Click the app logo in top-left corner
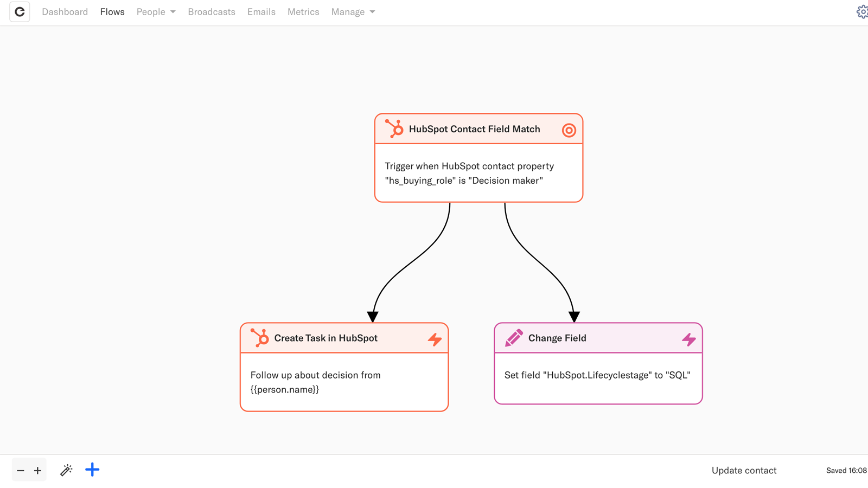 point(20,12)
